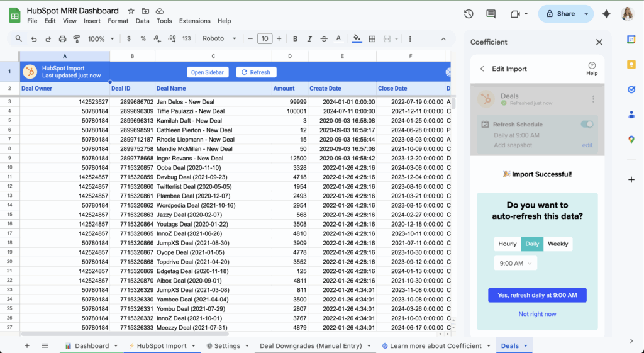
Task: Open the borders tool
Action: click(x=372, y=38)
